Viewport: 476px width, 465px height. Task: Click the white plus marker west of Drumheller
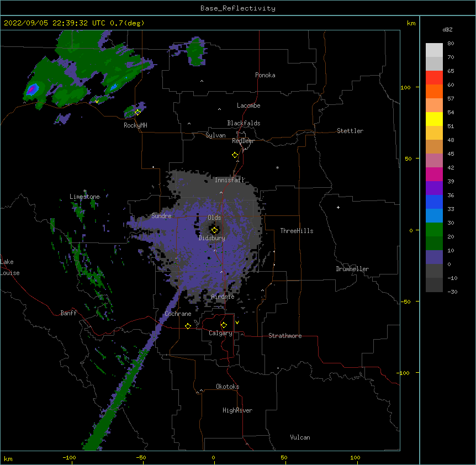(338, 207)
